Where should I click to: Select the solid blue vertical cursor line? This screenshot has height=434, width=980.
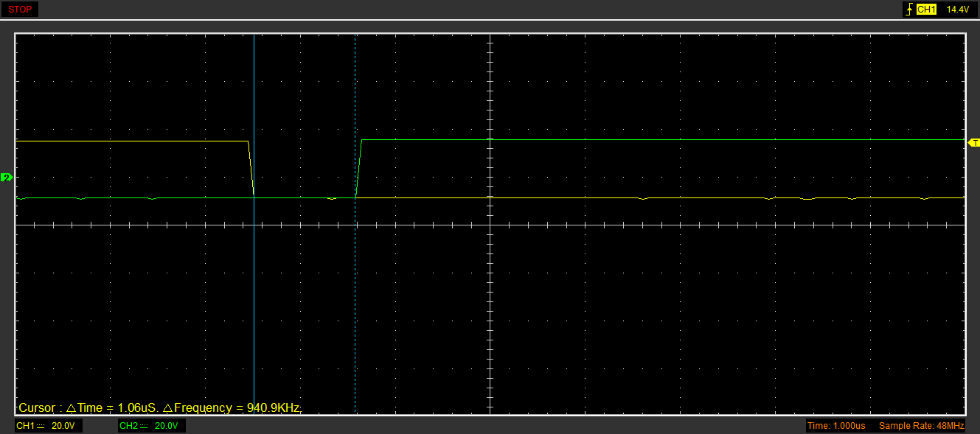pos(254,295)
